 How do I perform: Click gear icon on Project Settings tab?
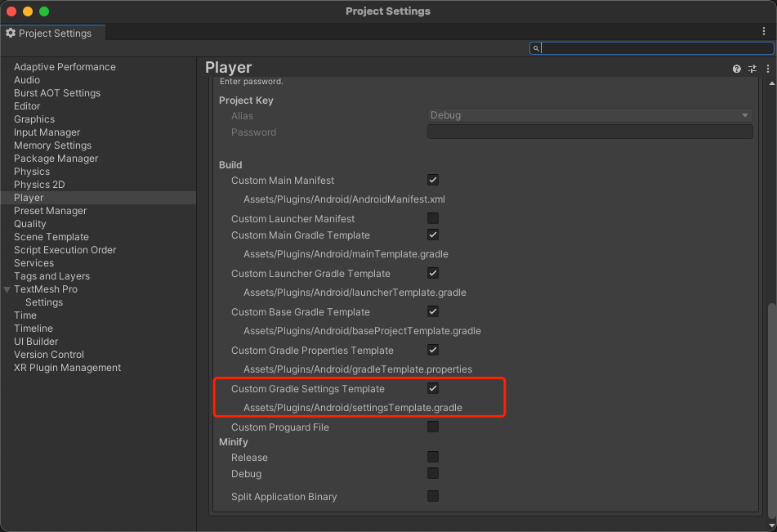[11, 33]
